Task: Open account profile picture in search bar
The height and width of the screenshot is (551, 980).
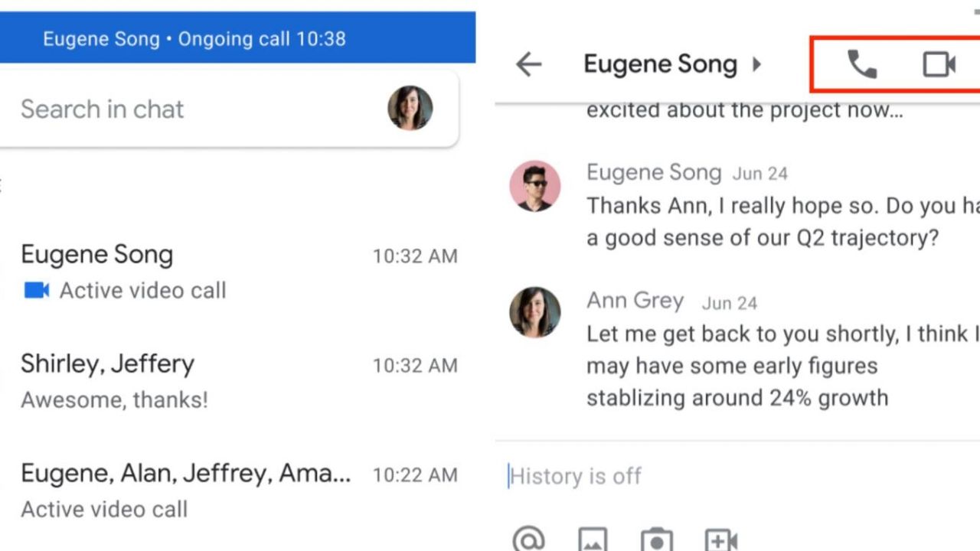Action: coord(410,109)
